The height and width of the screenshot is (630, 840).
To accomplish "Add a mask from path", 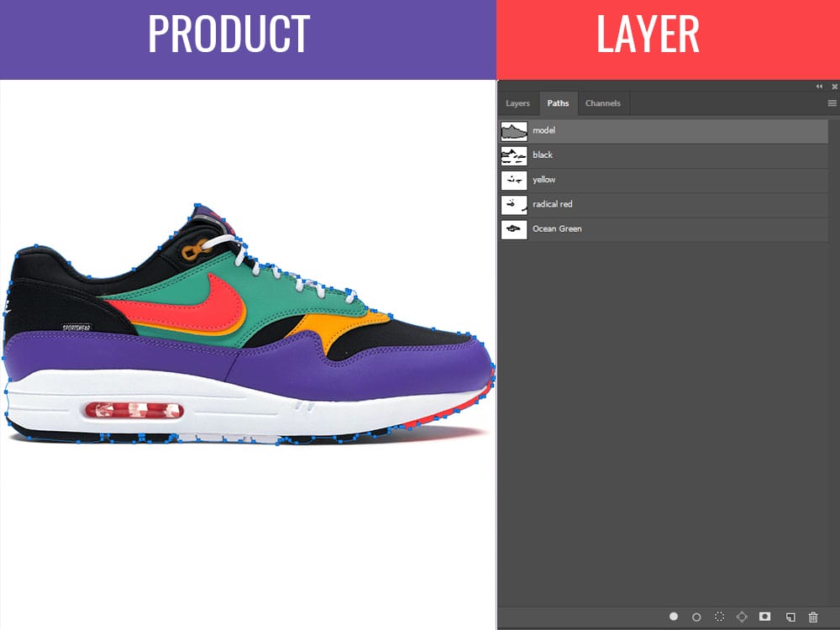I will click(x=765, y=617).
